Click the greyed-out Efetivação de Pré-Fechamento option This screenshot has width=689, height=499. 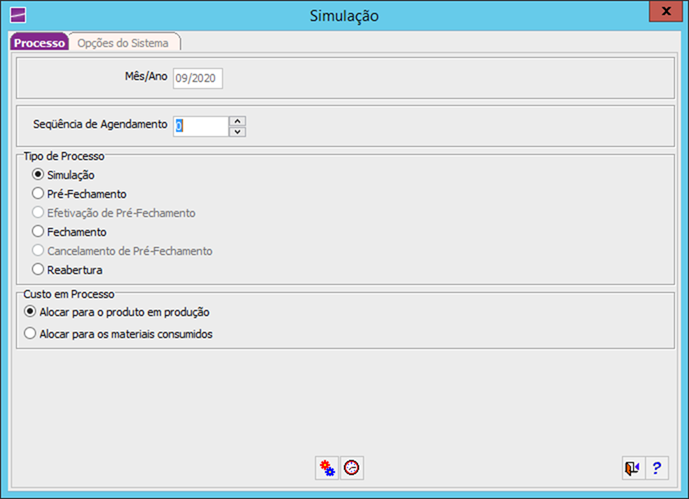coord(39,213)
